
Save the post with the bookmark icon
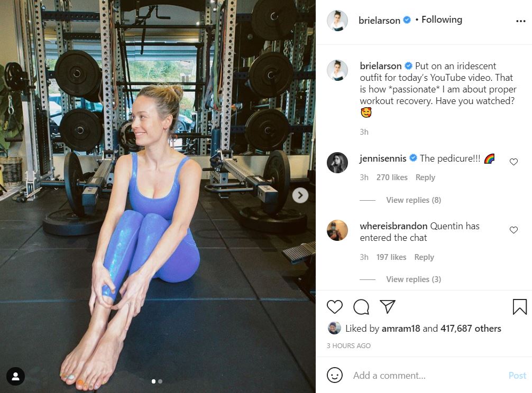(x=519, y=307)
